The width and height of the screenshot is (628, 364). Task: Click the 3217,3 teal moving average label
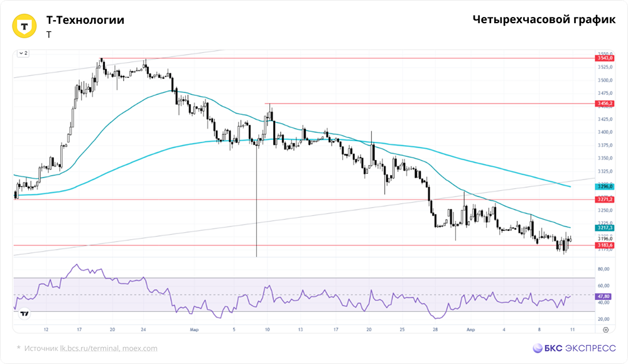pyautogui.click(x=605, y=228)
